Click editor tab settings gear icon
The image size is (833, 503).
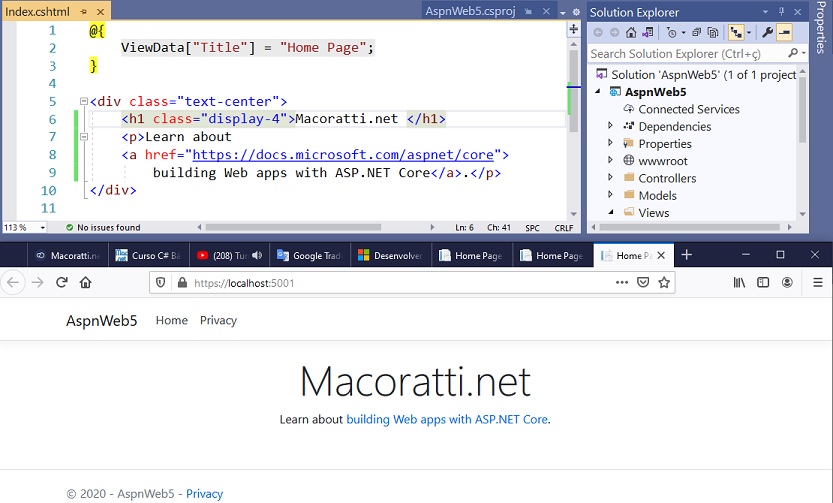point(576,12)
